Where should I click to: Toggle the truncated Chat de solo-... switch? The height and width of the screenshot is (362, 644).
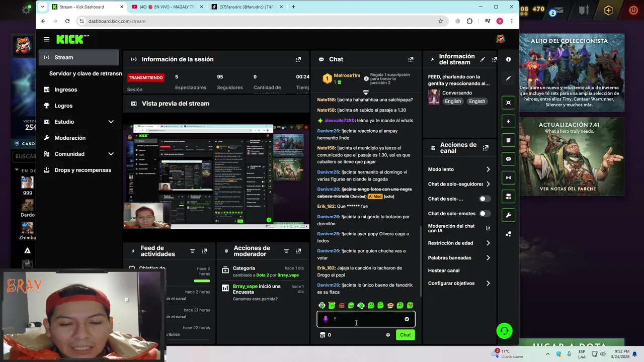(x=484, y=199)
